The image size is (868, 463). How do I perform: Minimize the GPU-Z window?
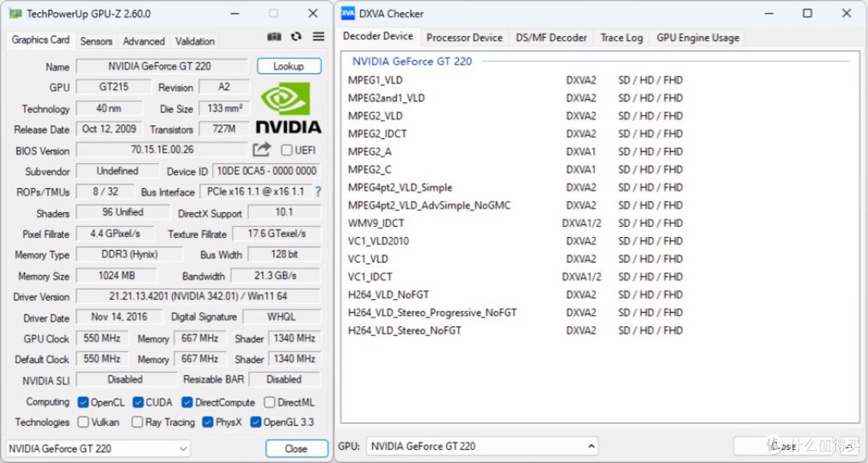tap(235, 14)
